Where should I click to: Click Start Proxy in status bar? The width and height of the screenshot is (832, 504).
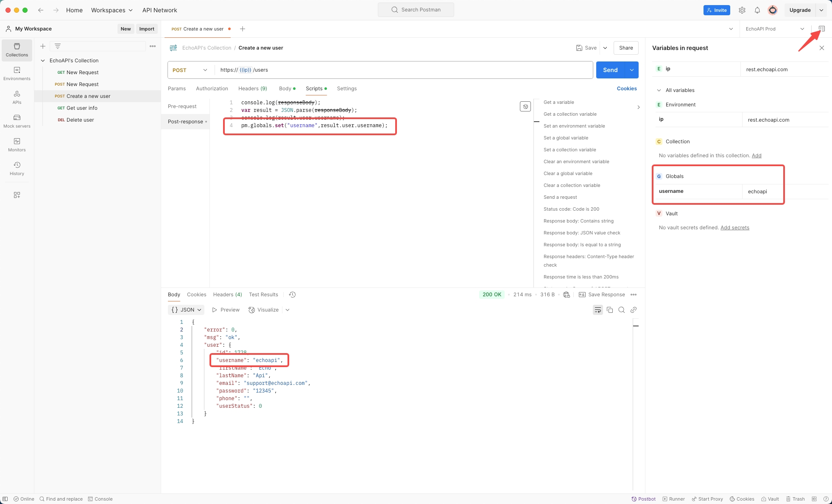coord(707,499)
